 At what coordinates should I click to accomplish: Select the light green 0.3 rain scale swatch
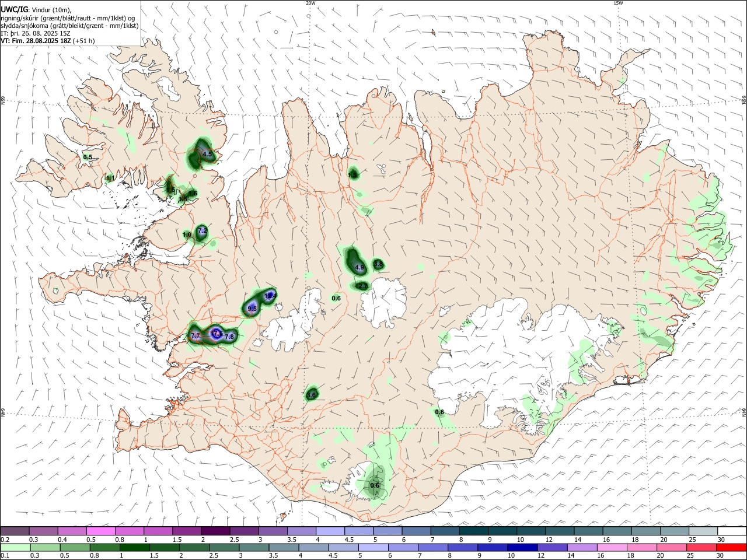(45, 547)
